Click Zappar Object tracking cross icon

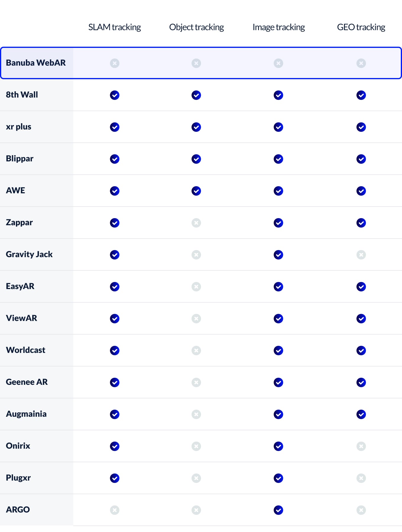196,223
